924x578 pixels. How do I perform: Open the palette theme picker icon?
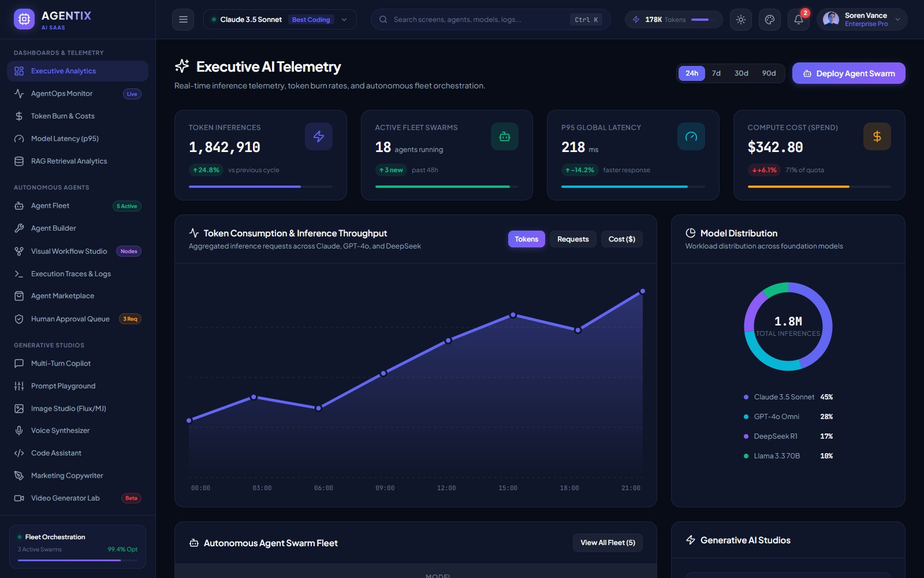click(769, 20)
